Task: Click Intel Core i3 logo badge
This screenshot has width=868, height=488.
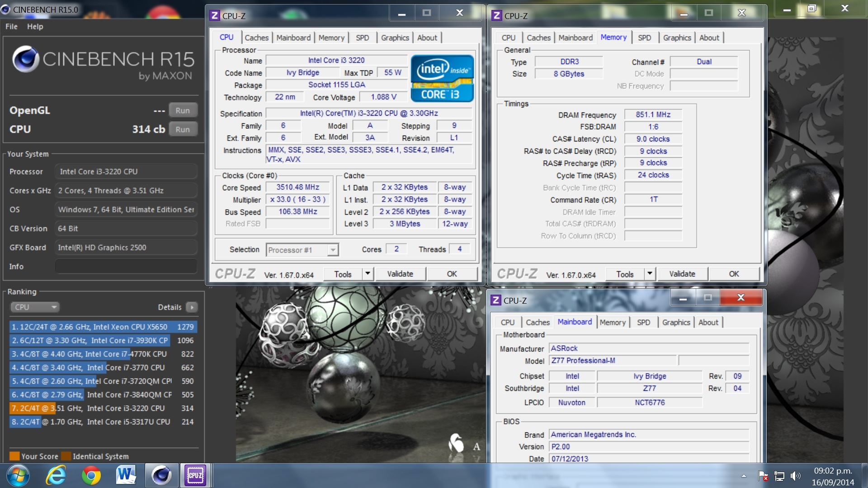Action: [442, 78]
